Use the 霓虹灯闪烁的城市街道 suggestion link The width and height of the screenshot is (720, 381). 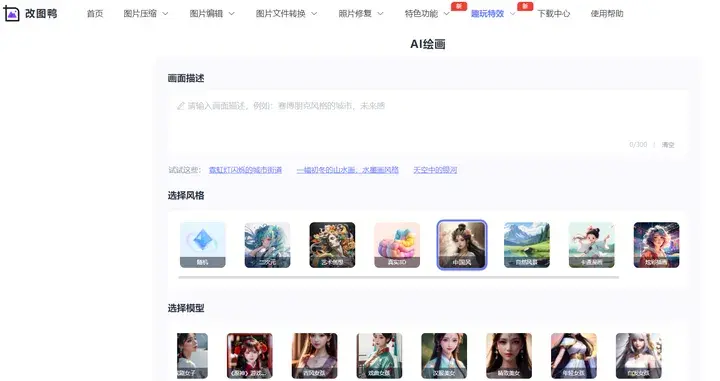click(x=245, y=170)
